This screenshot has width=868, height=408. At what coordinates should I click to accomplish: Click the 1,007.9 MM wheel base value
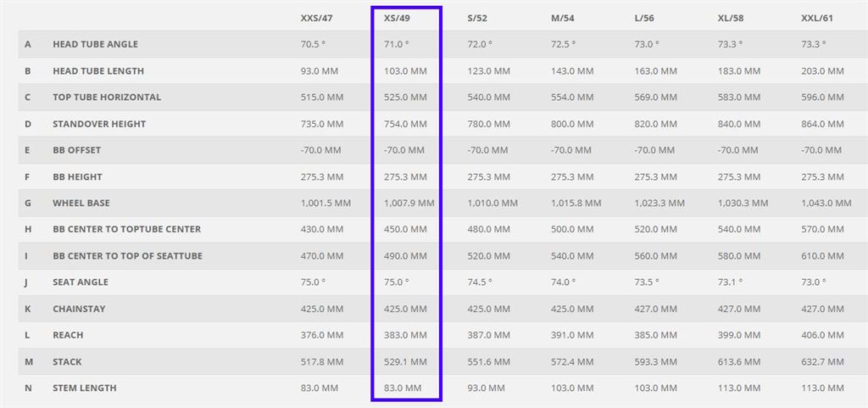409,204
